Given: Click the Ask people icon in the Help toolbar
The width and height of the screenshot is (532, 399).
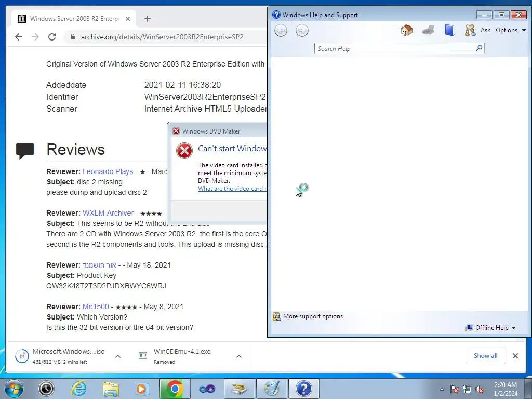Looking at the screenshot, I should point(470,30).
